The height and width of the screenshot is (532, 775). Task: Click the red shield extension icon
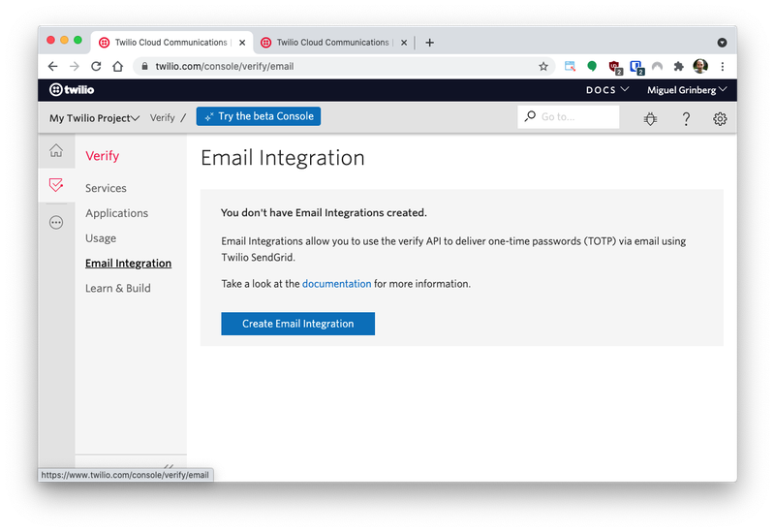pos(614,67)
